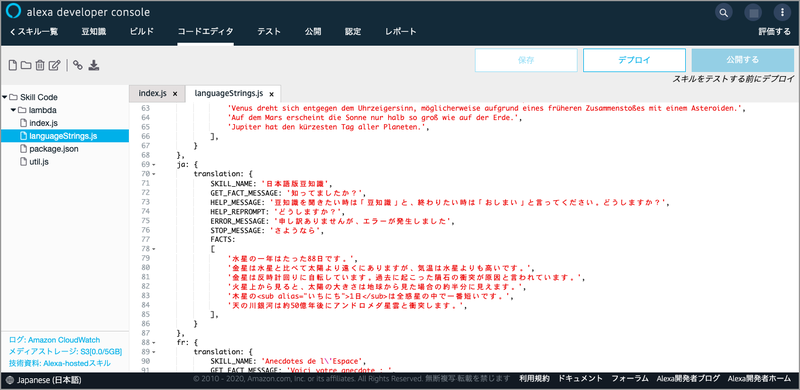Click the link chain icon in toolbar
The image size is (800, 390).
point(78,65)
